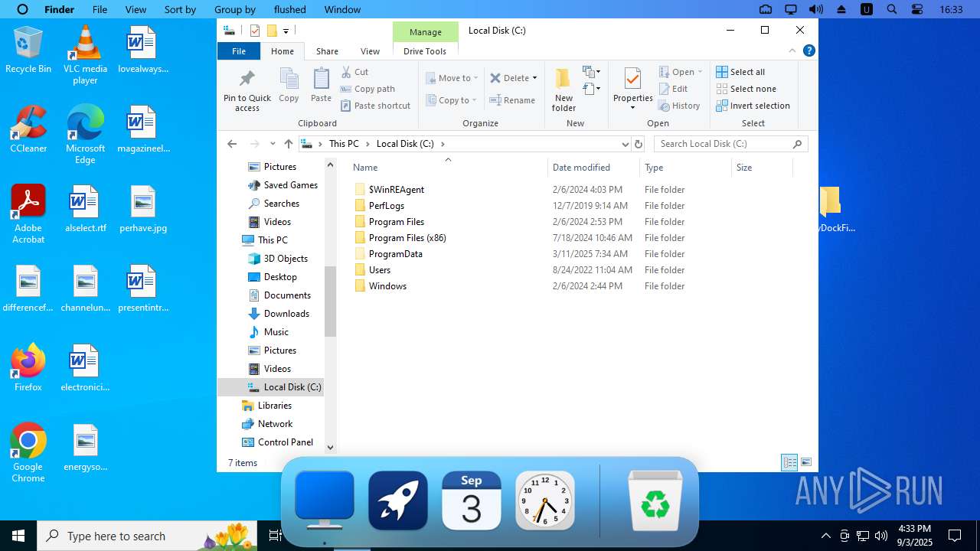Open the Sort by menu

(x=180, y=9)
